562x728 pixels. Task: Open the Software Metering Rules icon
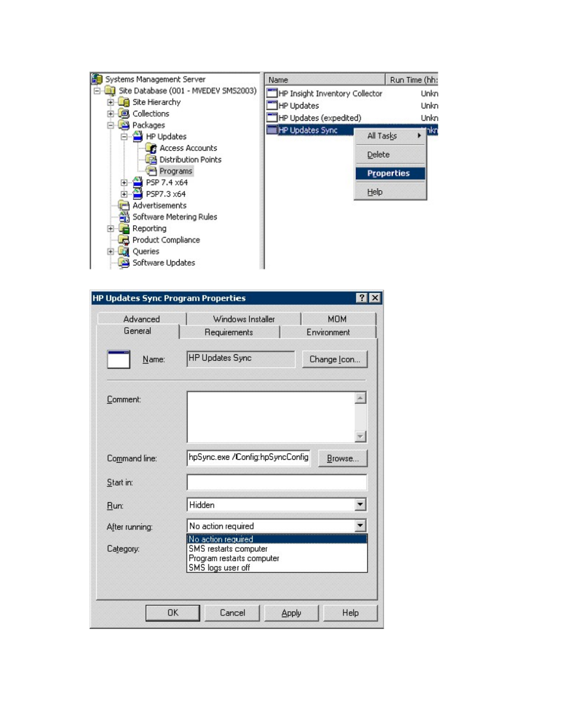(x=124, y=217)
